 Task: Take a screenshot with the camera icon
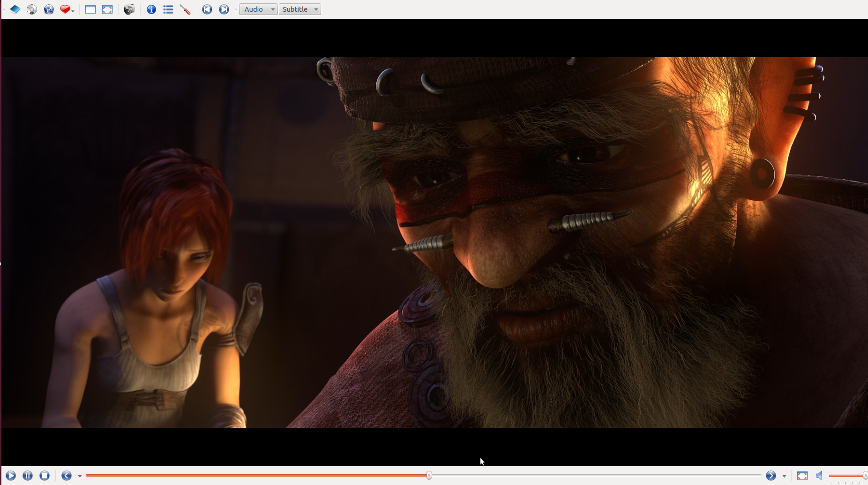129,9
